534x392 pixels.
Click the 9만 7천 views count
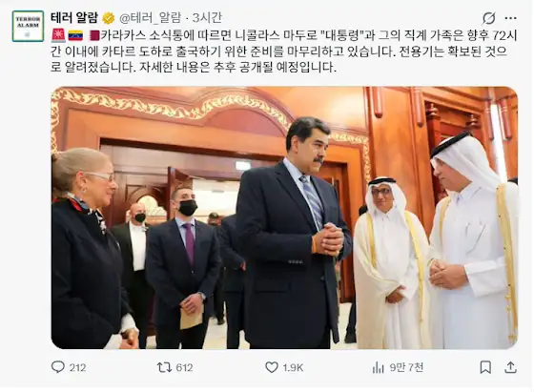pyautogui.click(x=406, y=367)
